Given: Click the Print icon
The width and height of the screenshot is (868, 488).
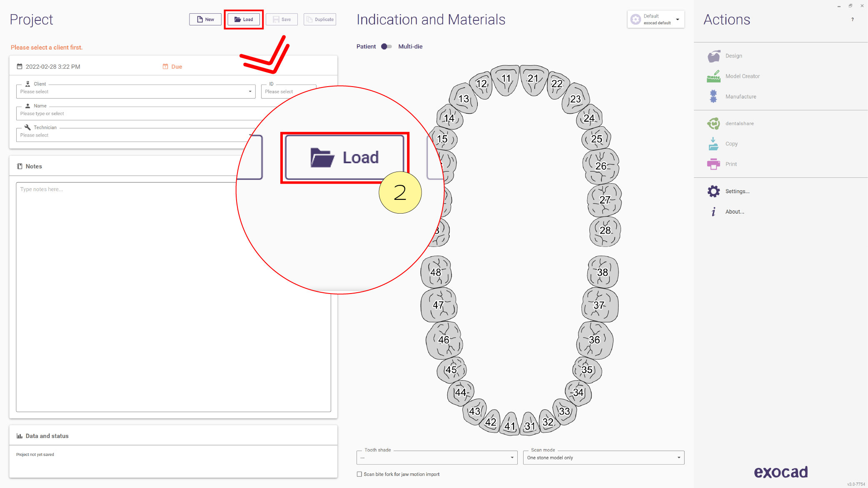Looking at the screenshot, I should [x=713, y=164].
